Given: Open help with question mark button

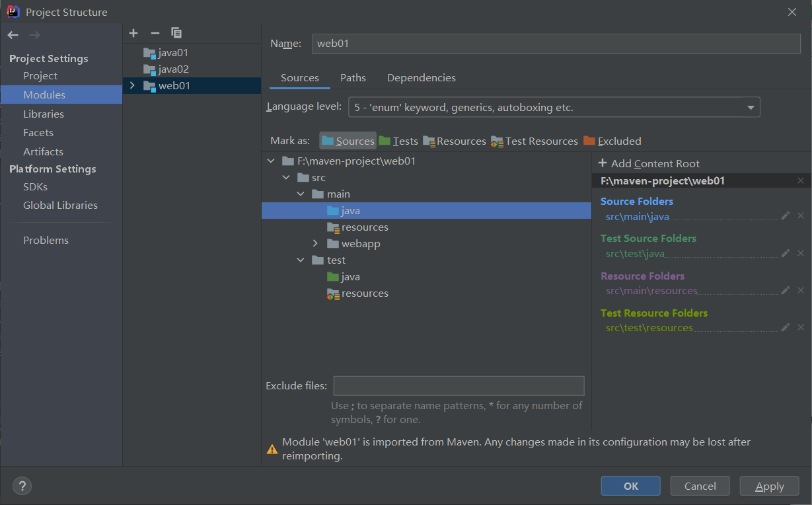Looking at the screenshot, I should click(22, 486).
